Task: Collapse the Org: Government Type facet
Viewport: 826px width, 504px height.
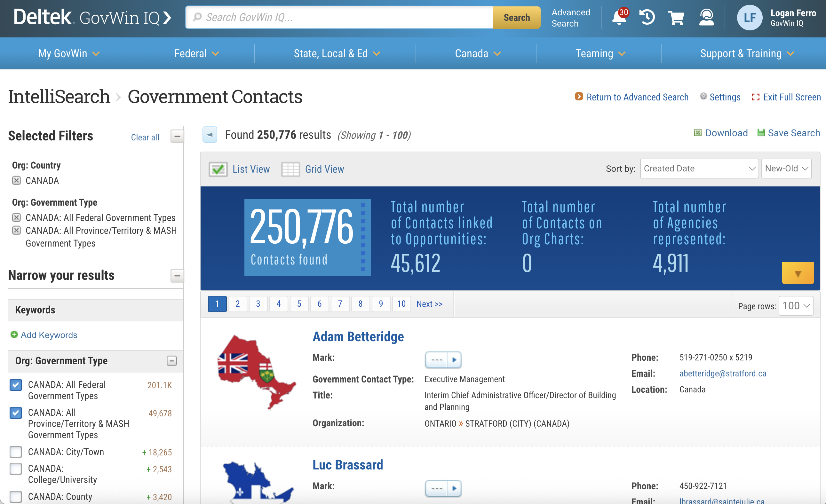Action: click(172, 361)
